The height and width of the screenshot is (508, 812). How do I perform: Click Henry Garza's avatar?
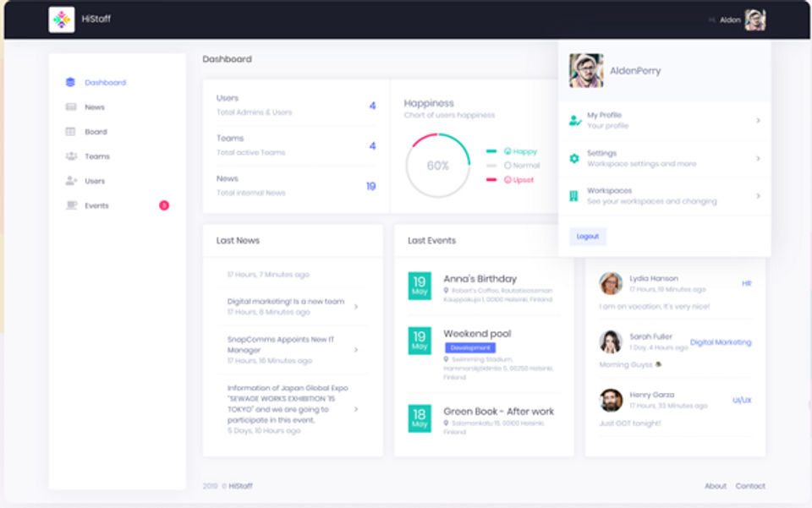[x=611, y=400]
